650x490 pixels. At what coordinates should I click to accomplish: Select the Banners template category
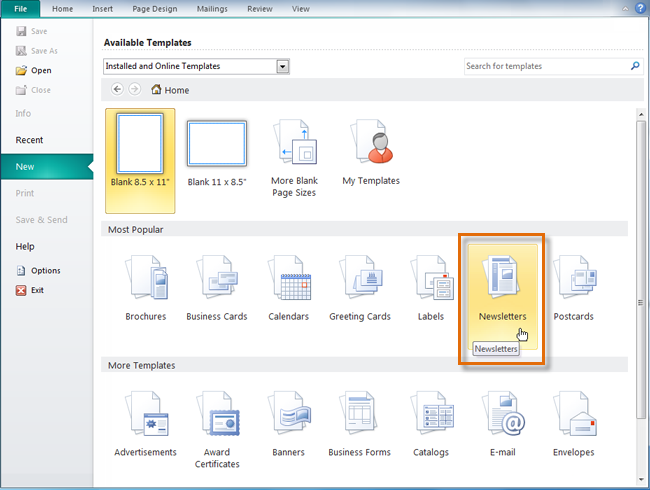click(x=288, y=424)
